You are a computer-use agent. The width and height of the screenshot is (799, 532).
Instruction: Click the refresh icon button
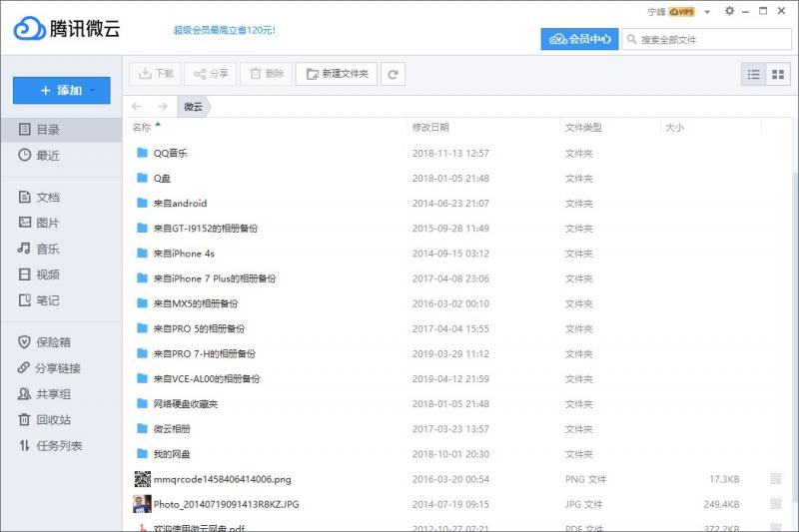393,74
